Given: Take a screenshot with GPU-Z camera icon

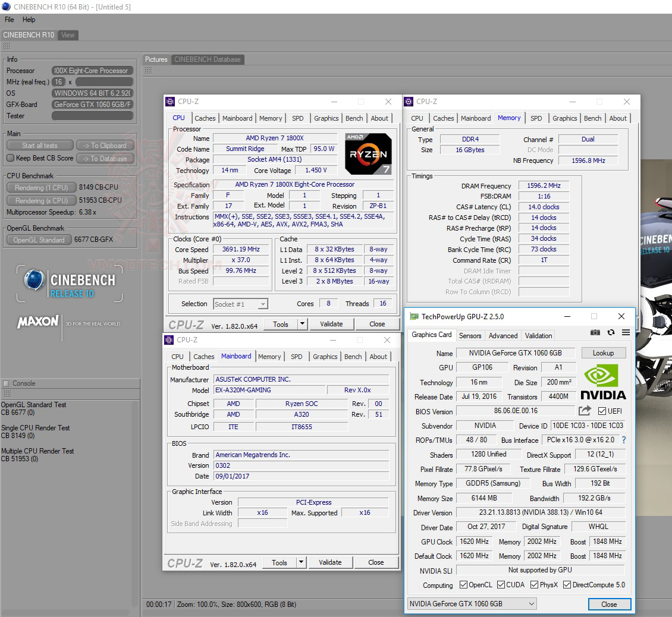Looking at the screenshot, I should click(595, 333).
